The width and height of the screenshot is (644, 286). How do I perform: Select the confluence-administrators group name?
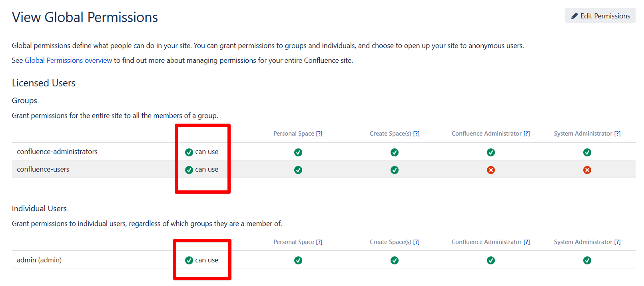[57, 152]
